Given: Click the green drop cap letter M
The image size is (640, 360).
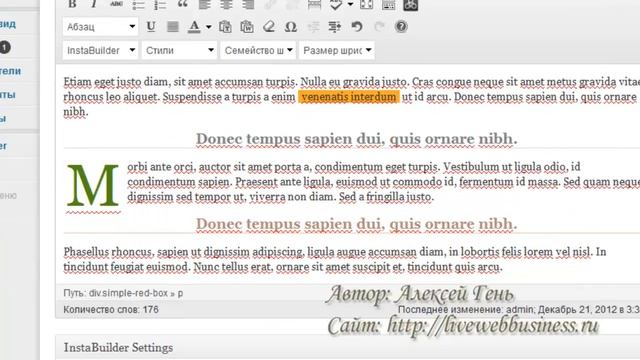Looking at the screenshot, I should (93, 186).
